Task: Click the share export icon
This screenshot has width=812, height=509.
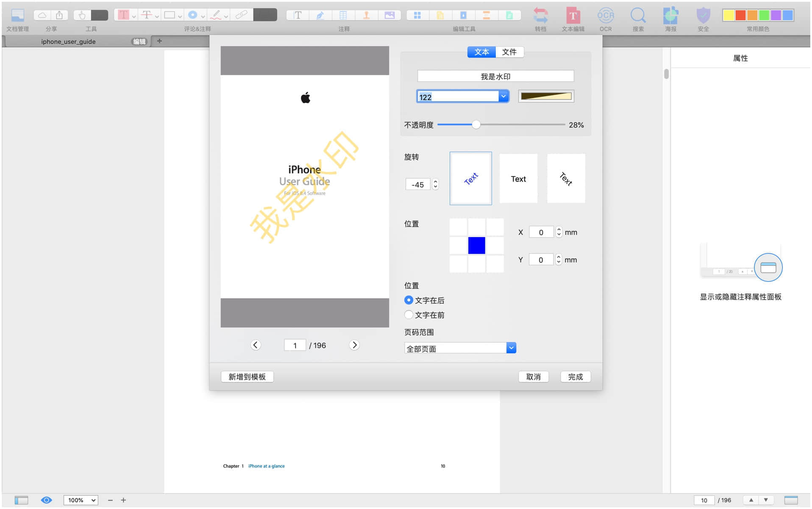Action: tap(59, 15)
